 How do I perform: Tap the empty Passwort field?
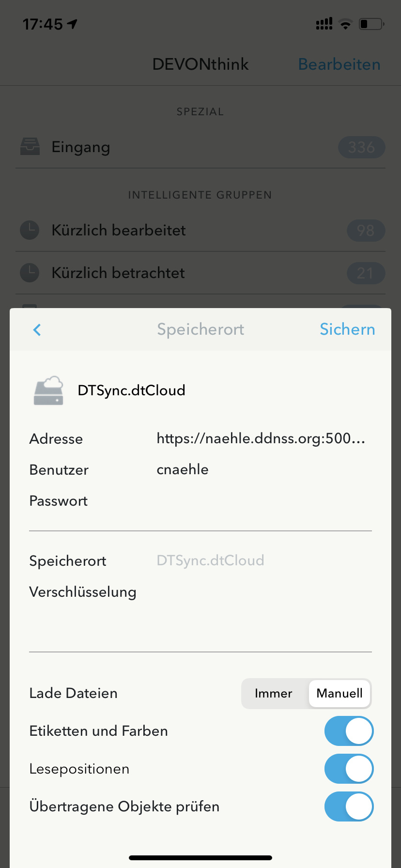[264, 501]
